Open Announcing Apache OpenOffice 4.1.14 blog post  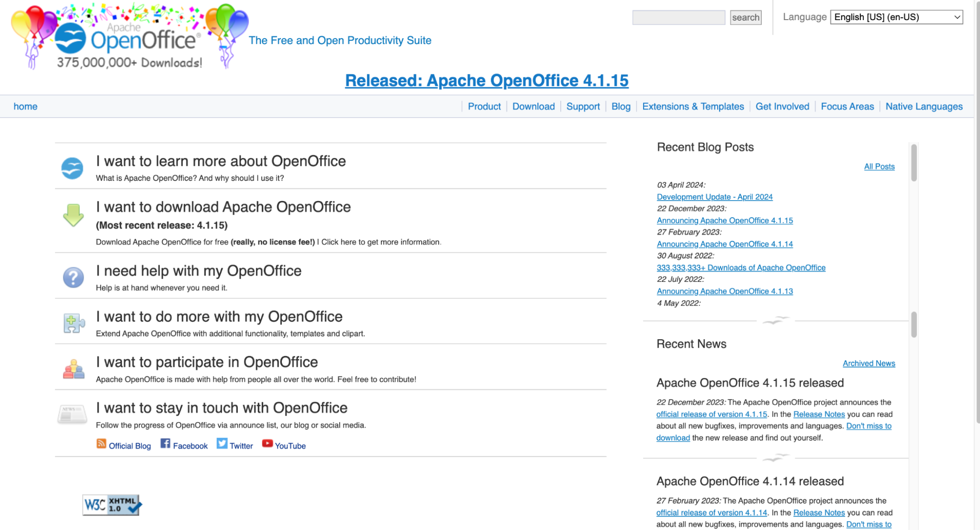(x=725, y=244)
